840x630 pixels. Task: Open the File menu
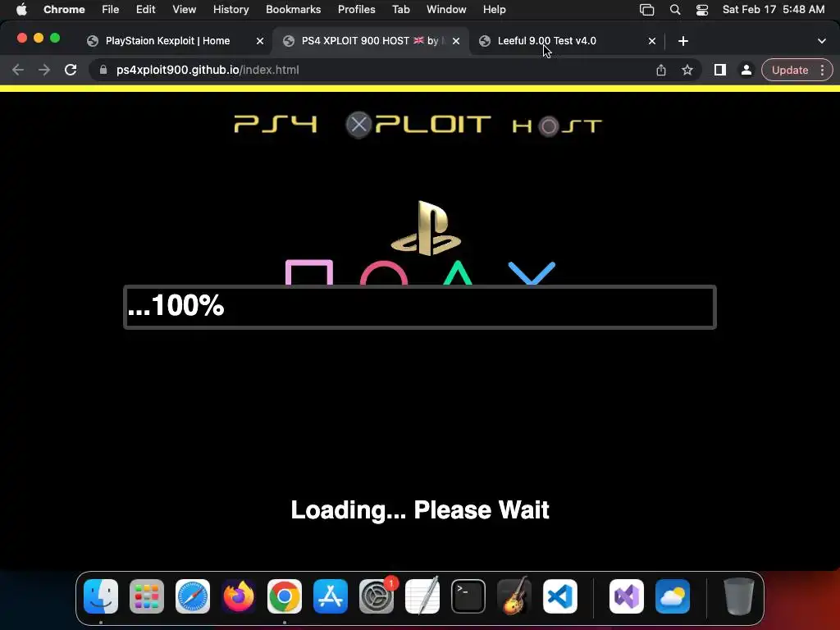coord(111,9)
